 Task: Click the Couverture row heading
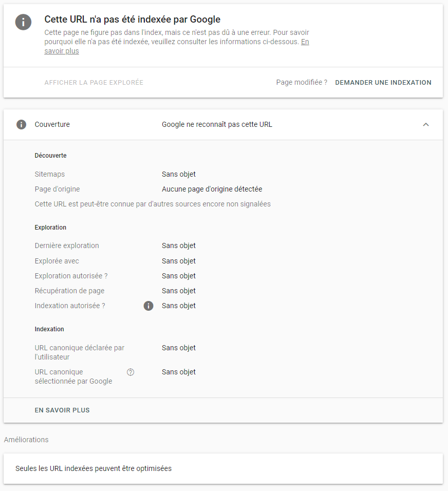52,124
